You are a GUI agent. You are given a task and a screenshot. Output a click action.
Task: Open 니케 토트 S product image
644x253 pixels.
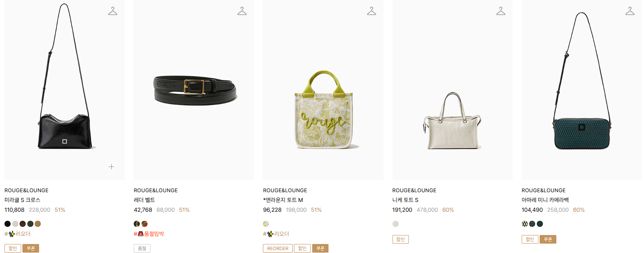pos(452,90)
